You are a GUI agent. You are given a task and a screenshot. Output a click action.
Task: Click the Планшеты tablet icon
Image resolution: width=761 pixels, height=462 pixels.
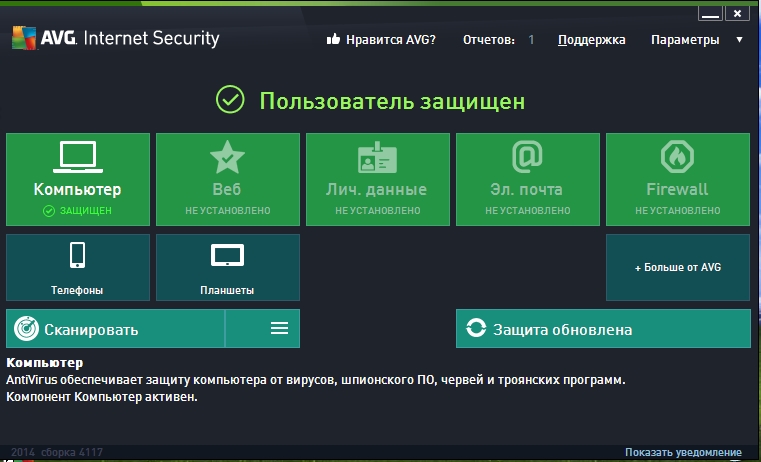tap(227, 255)
